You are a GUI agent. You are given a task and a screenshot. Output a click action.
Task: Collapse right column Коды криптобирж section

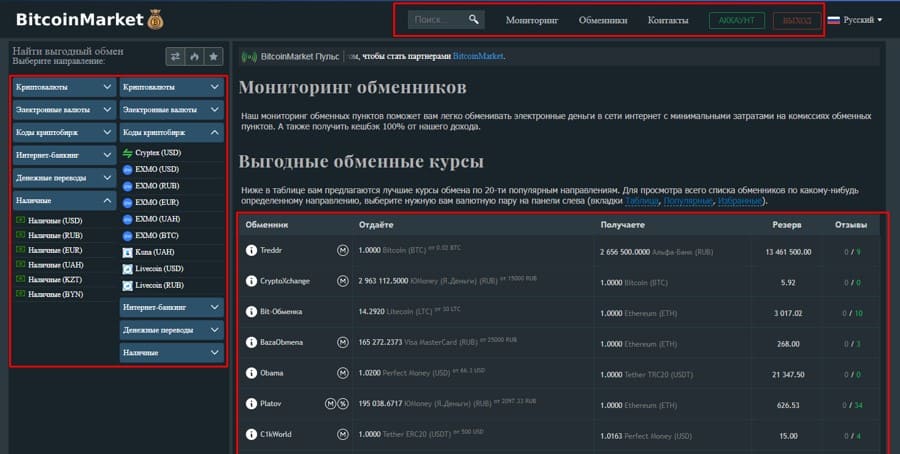pyautogui.click(x=172, y=132)
